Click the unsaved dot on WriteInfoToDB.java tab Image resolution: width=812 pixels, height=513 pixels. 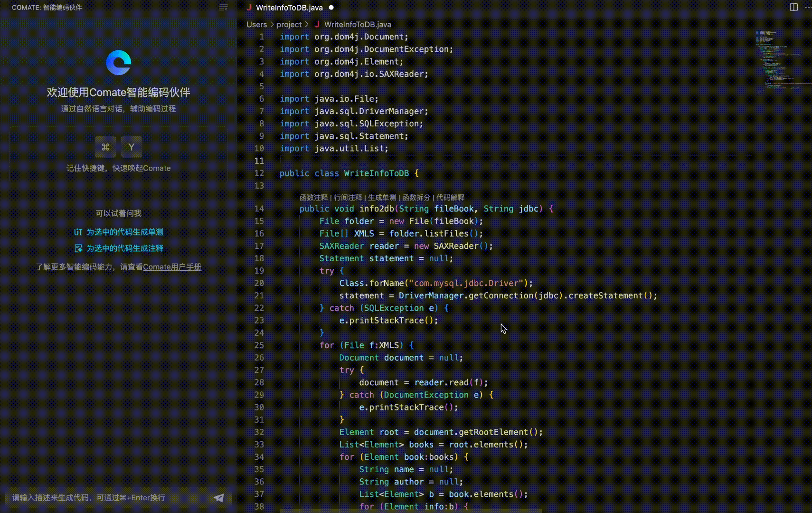331,8
